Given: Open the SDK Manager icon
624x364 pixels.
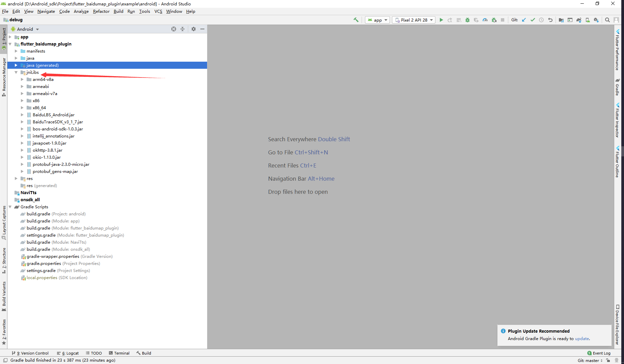Looking at the screenshot, I should point(596,20).
